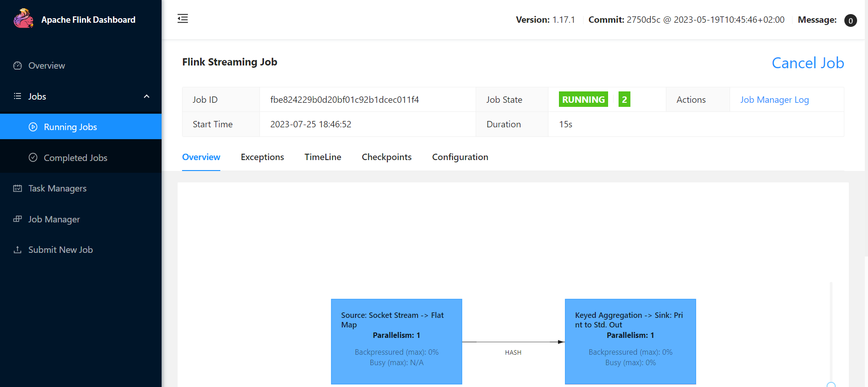Select the job Overview tab

[x=201, y=157]
